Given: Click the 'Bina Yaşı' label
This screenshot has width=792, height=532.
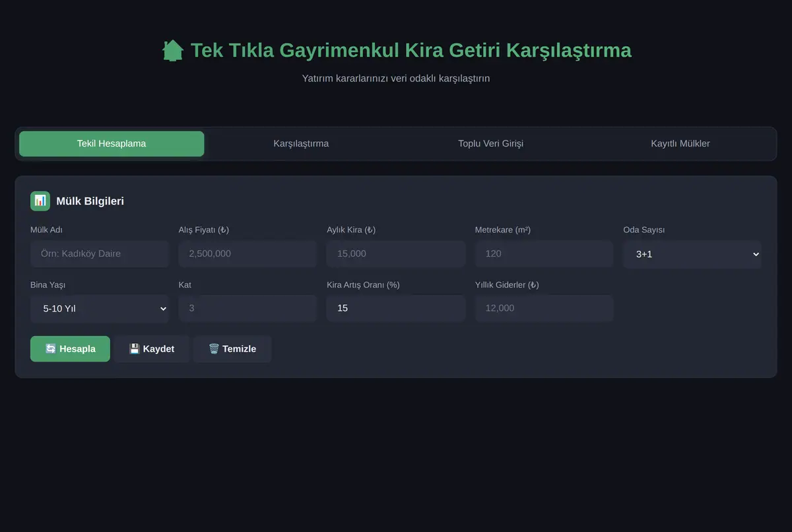Looking at the screenshot, I should pos(48,284).
